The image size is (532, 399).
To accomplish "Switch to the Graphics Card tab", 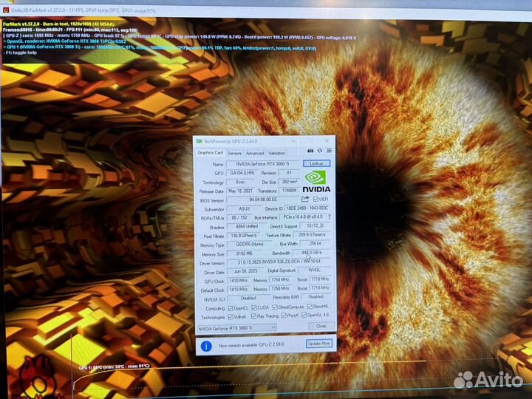I will [211, 153].
